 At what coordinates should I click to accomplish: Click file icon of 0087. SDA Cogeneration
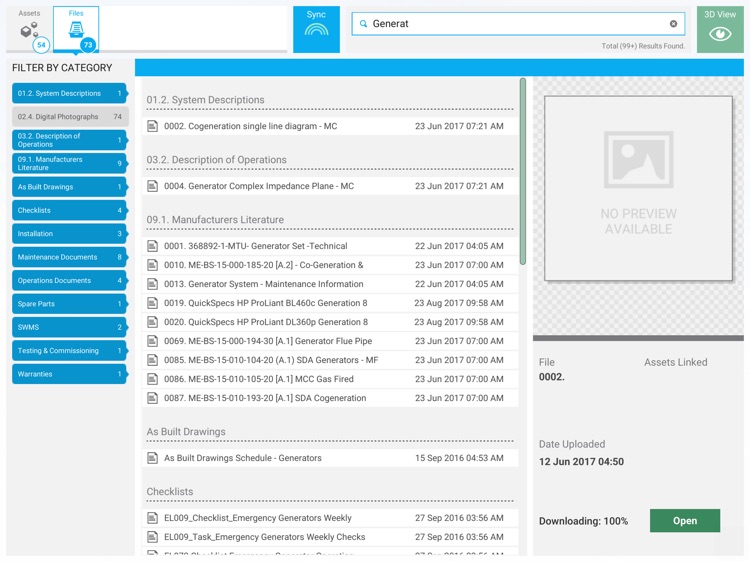[153, 398]
